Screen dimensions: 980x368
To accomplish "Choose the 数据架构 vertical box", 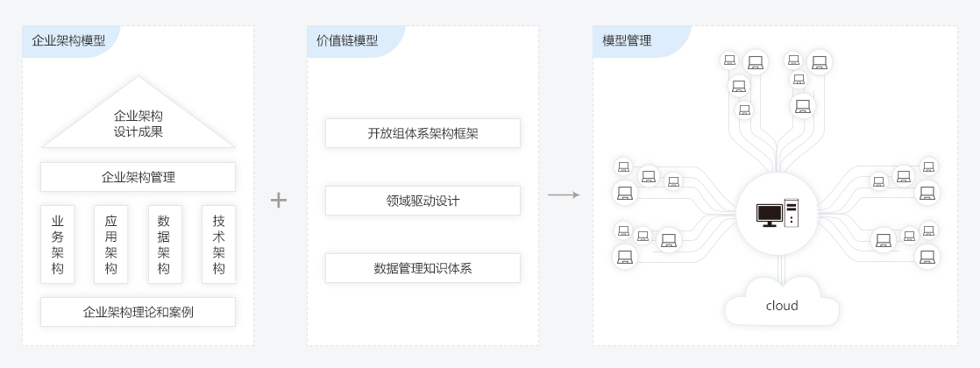I will 164,244.
